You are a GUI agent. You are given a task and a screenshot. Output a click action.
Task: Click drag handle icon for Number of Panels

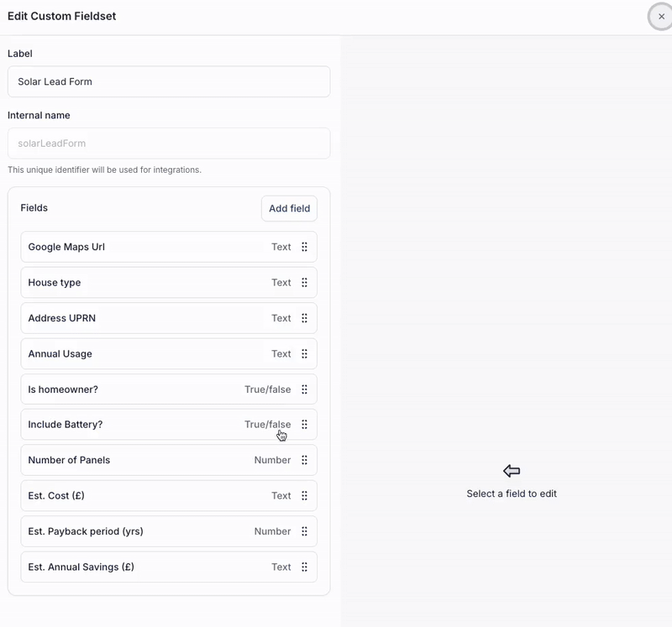coord(304,460)
